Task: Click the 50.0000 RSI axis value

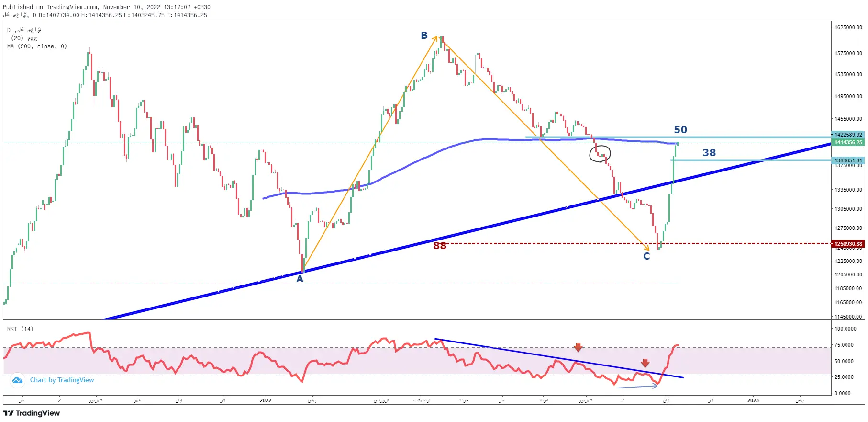Action: pyautogui.click(x=844, y=361)
